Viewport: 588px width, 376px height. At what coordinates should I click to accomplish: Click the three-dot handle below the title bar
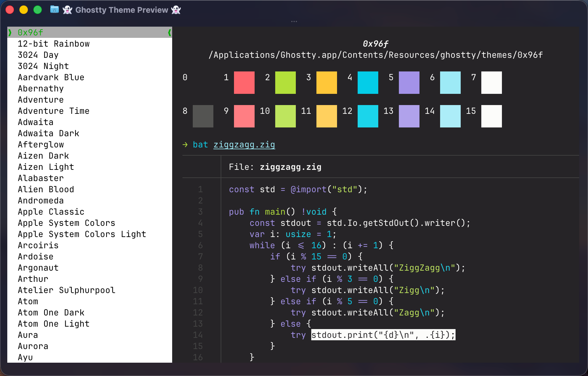click(294, 21)
